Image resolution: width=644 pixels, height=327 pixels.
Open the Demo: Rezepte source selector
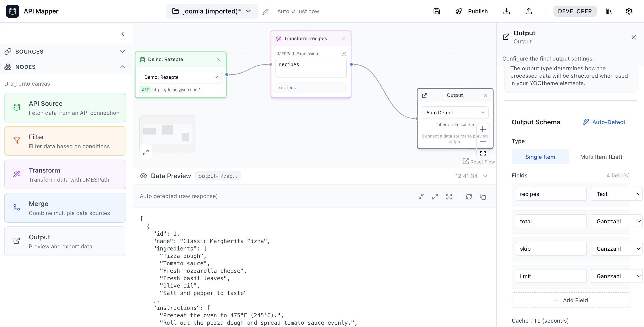coord(180,77)
